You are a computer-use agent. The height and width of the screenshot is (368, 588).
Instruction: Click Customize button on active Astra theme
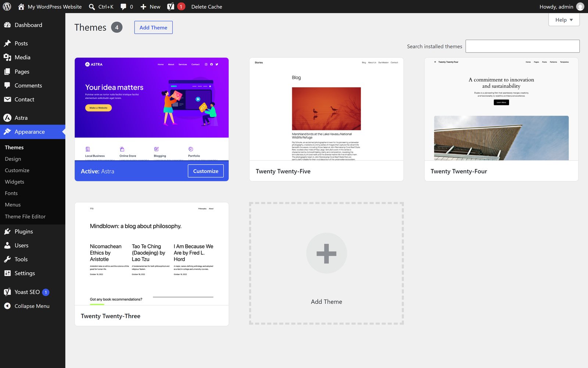[206, 171]
